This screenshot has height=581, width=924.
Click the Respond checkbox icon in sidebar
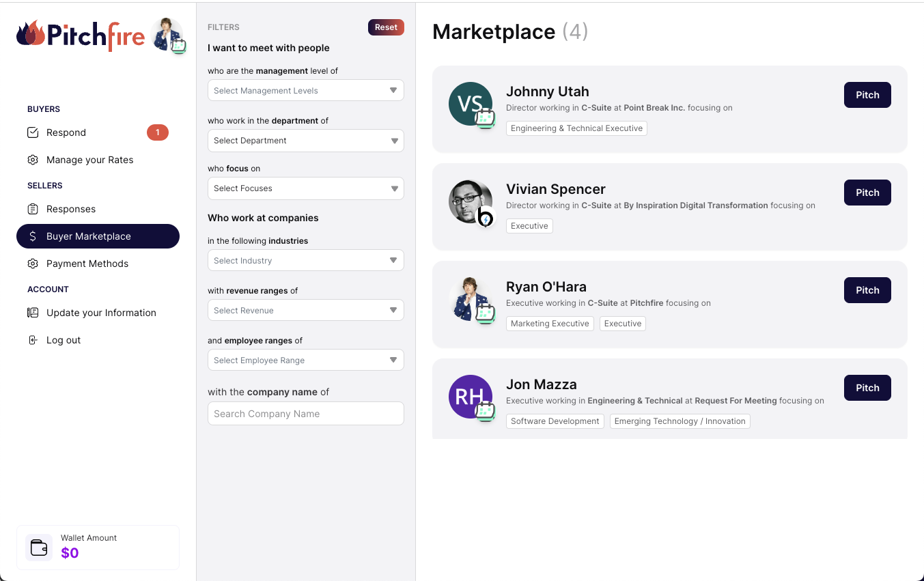[33, 132]
